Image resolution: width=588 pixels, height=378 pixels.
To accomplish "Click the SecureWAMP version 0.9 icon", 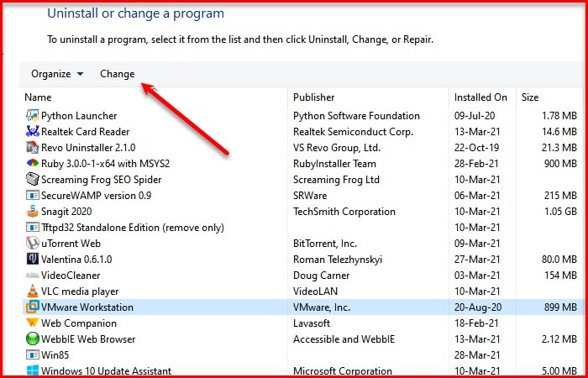I will (x=33, y=196).
